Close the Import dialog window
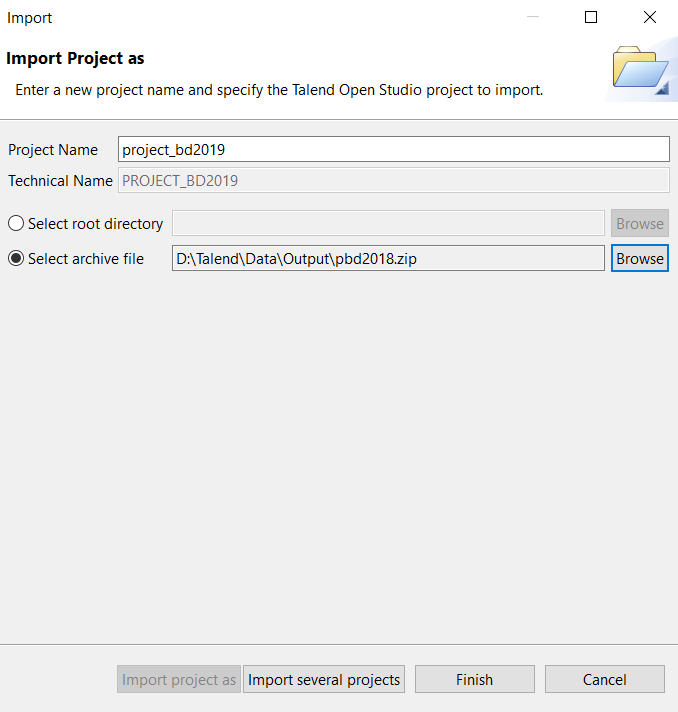This screenshot has width=678, height=712. click(650, 17)
